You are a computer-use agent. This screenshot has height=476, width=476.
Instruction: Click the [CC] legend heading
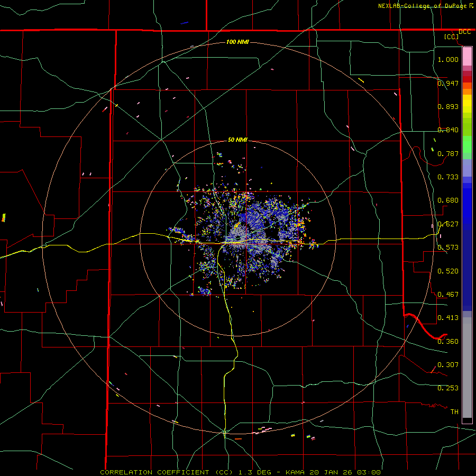click(452, 36)
